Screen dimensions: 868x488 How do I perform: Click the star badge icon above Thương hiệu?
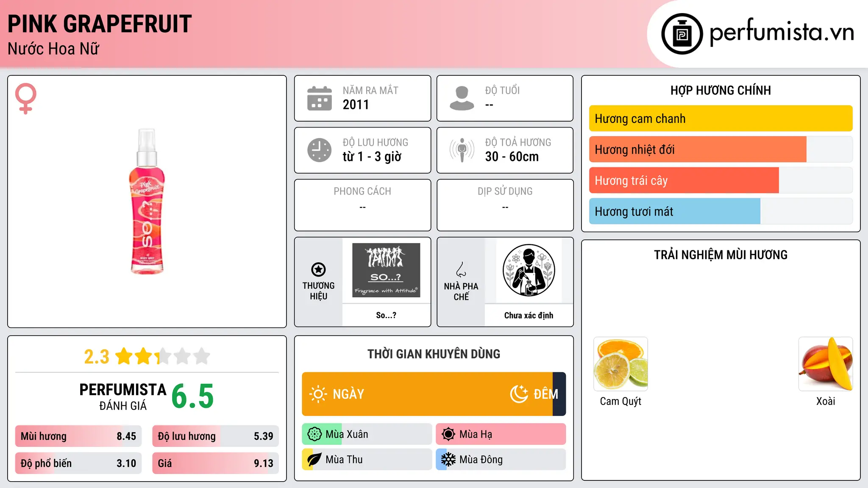318,269
